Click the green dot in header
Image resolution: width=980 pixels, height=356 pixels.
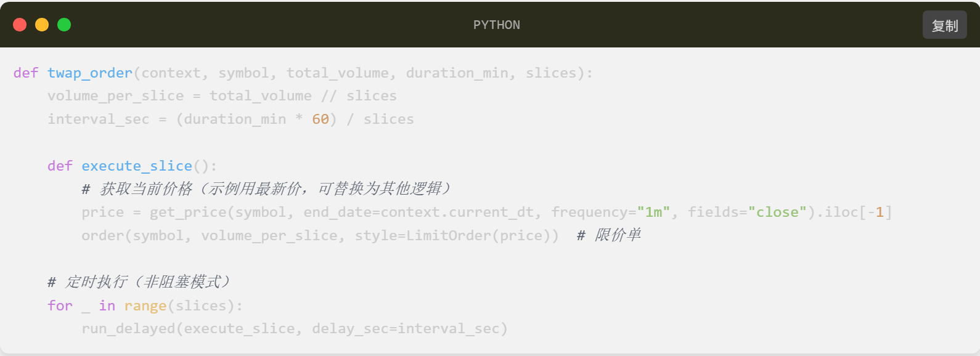[x=64, y=25]
